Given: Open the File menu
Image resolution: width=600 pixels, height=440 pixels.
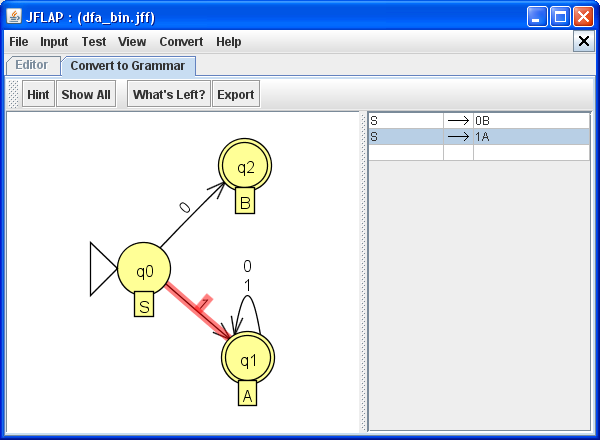Looking at the screenshot, I should pos(19,42).
